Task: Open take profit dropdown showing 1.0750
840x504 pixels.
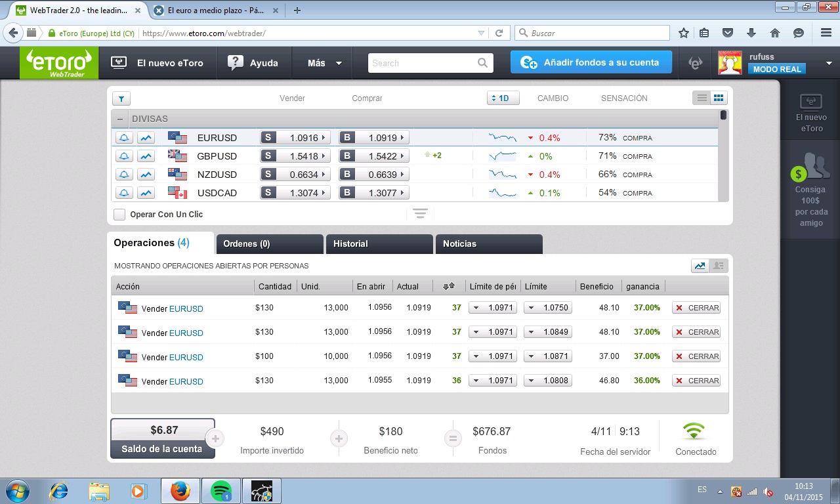Action: coord(548,308)
